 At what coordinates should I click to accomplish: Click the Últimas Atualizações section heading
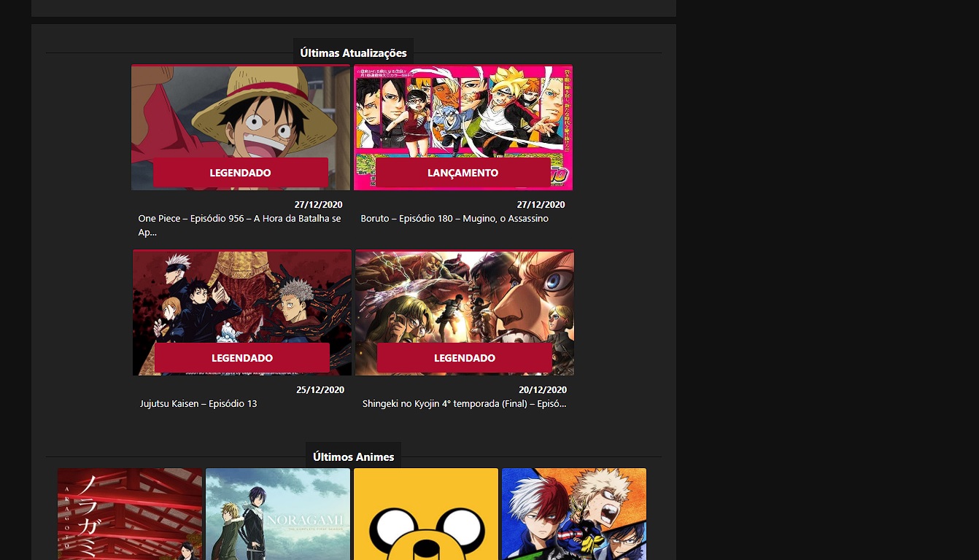353,53
